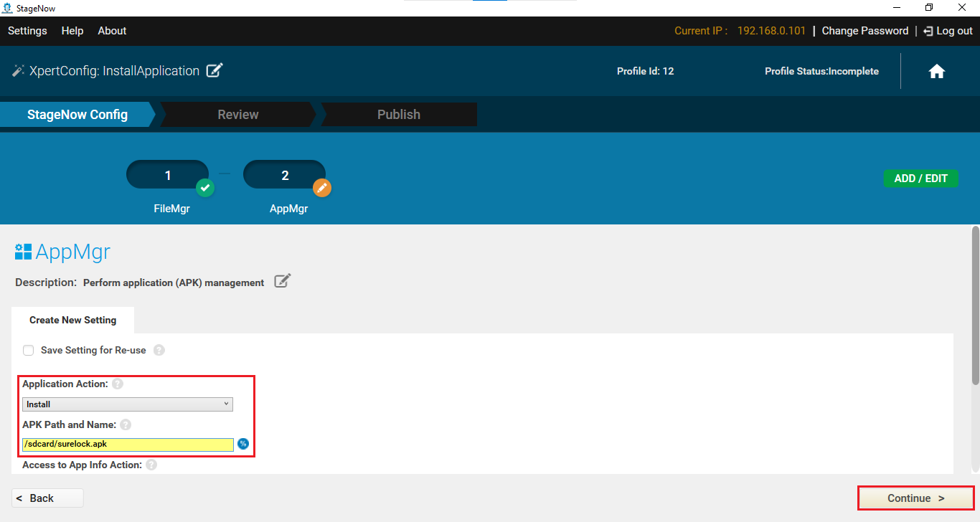
Task: Open help for APK Path and Name
Action: coord(126,424)
